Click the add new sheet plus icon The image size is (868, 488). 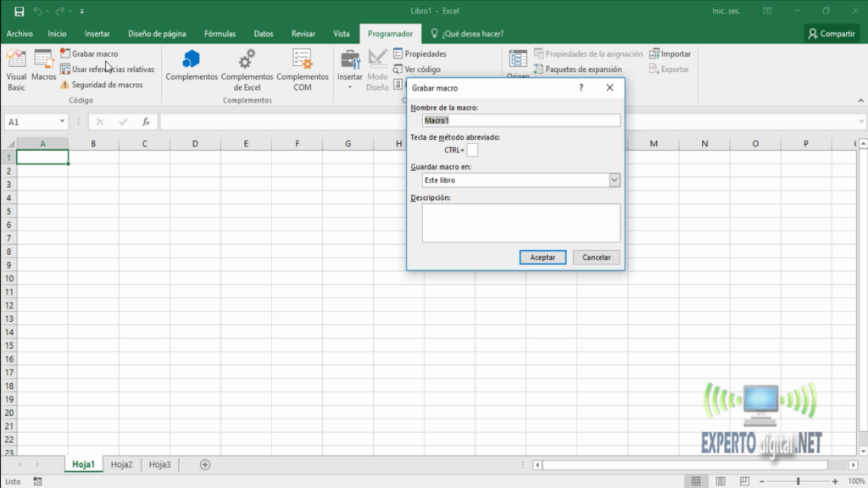[x=205, y=464]
